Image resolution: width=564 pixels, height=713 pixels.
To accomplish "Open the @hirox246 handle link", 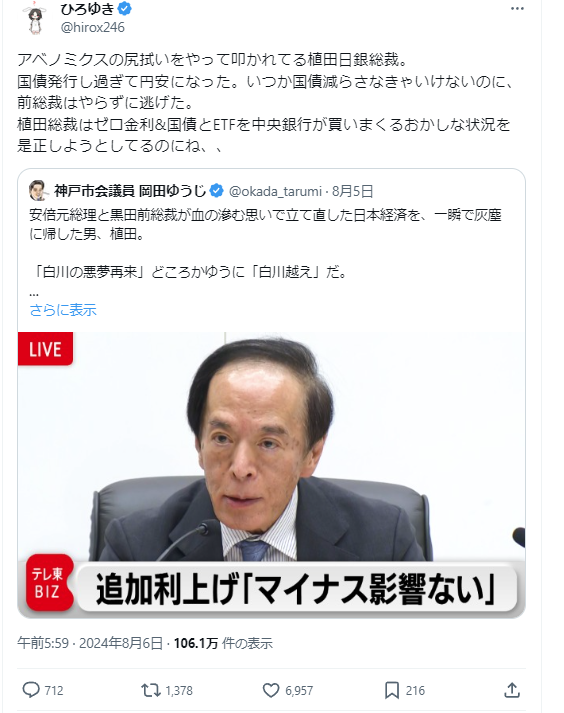I will [92, 27].
